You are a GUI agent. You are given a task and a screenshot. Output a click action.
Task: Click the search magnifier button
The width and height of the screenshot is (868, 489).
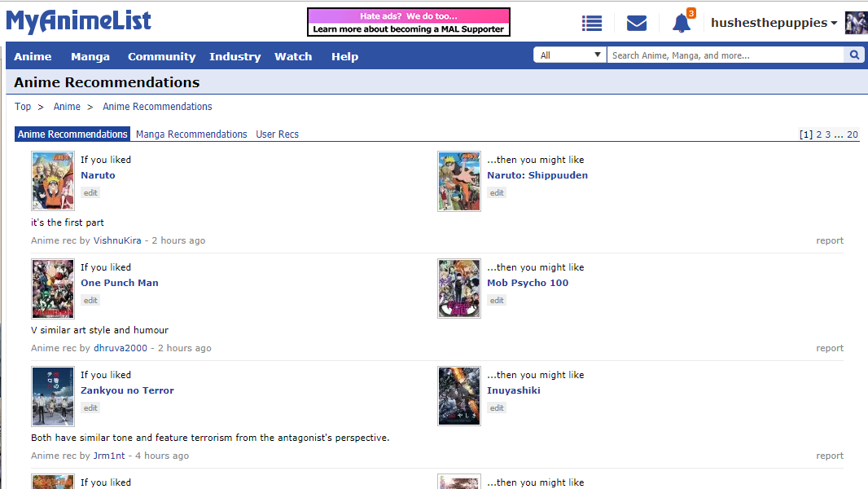click(x=854, y=55)
